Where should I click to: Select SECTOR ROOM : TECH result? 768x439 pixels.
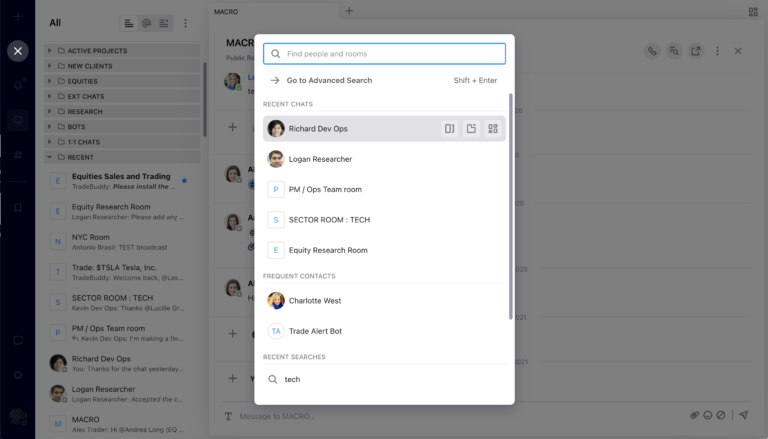coord(329,220)
